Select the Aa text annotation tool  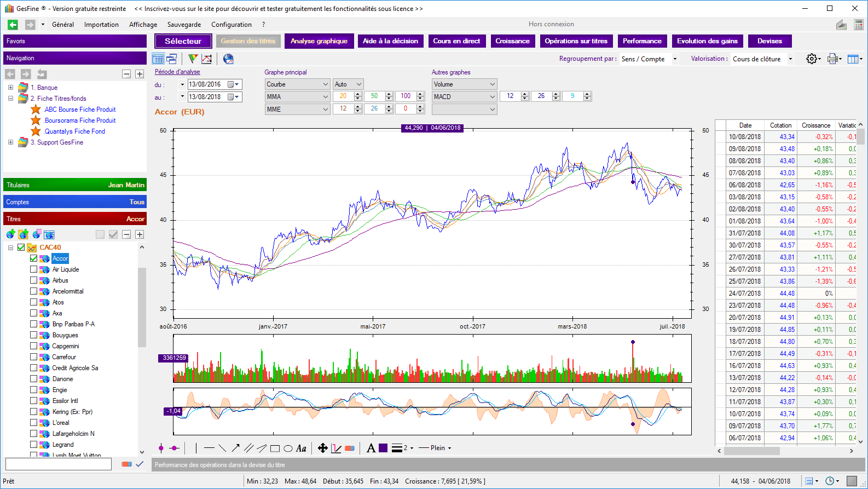[301, 448]
